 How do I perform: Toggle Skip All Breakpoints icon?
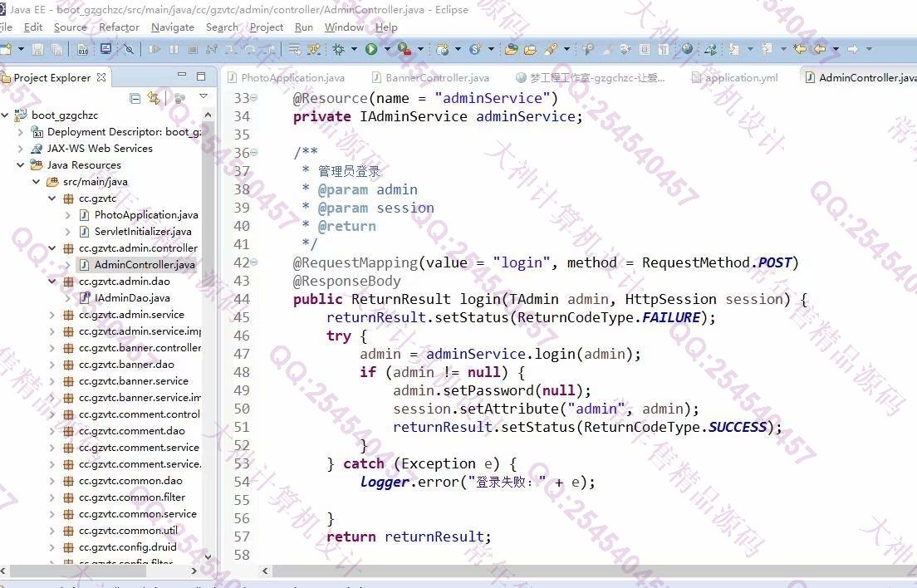pyautogui.click(x=129, y=50)
